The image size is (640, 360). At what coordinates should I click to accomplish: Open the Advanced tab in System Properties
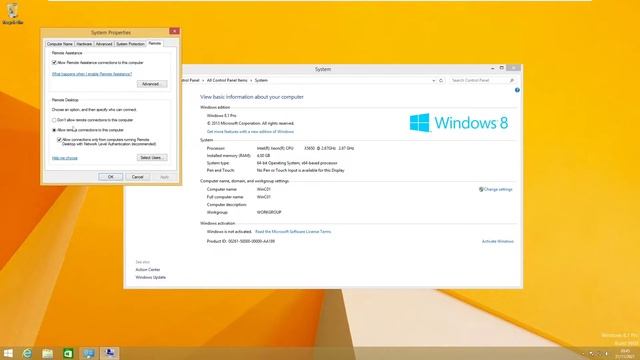click(x=104, y=44)
